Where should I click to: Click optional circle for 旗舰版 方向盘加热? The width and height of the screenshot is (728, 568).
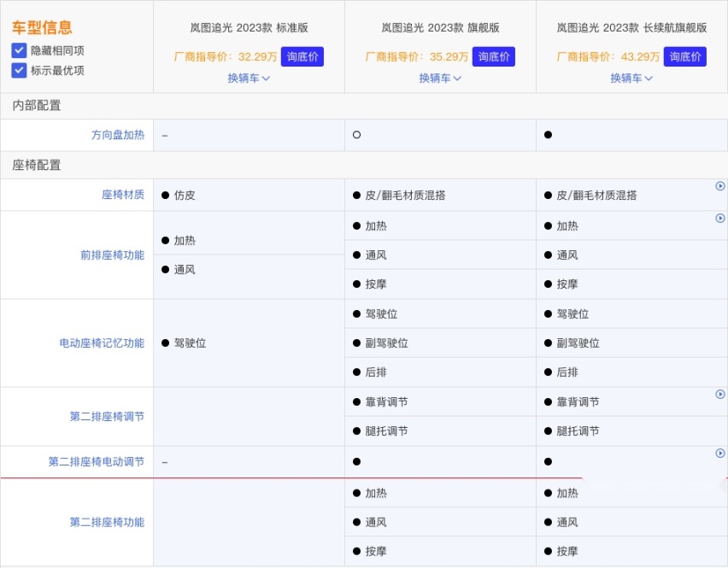(x=356, y=135)
